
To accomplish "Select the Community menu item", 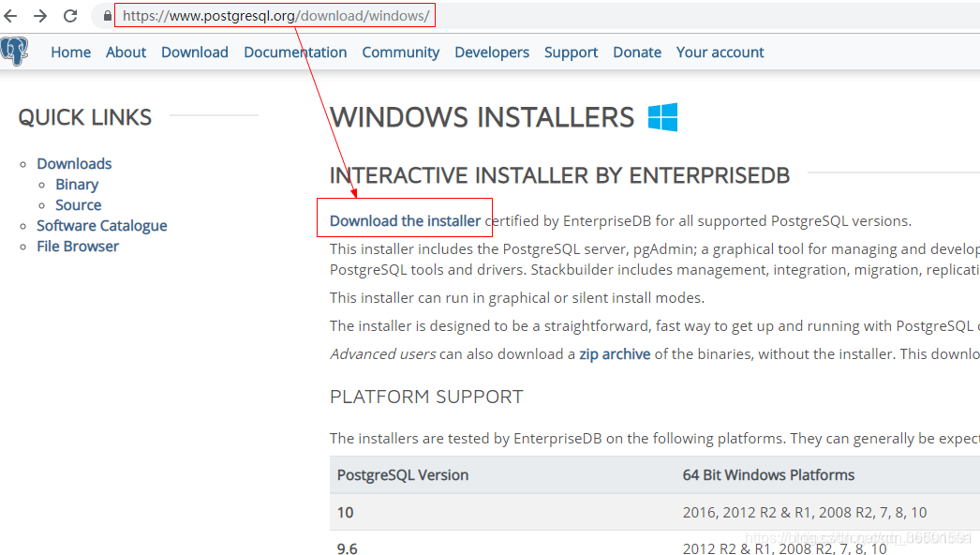I will 400,52.
